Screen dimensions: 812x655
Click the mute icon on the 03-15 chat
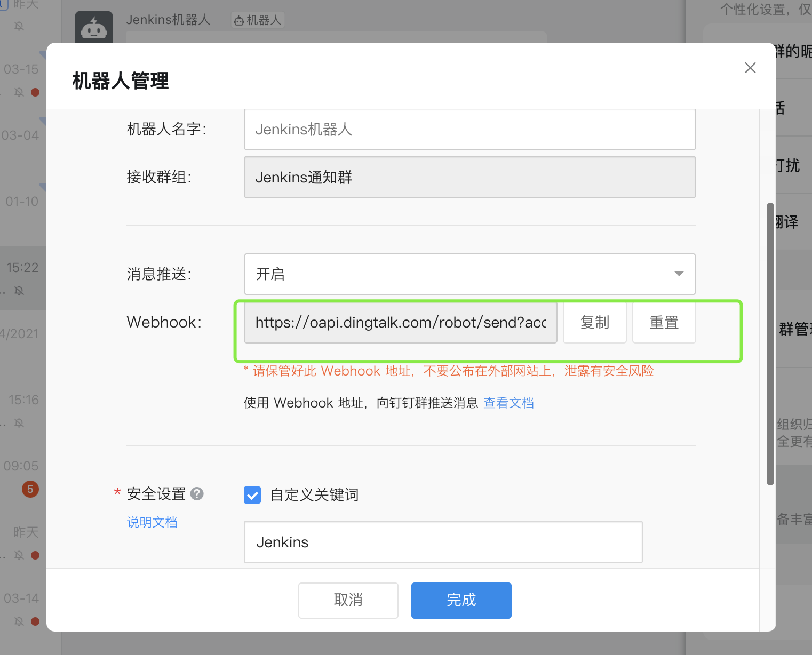point(19,92)
